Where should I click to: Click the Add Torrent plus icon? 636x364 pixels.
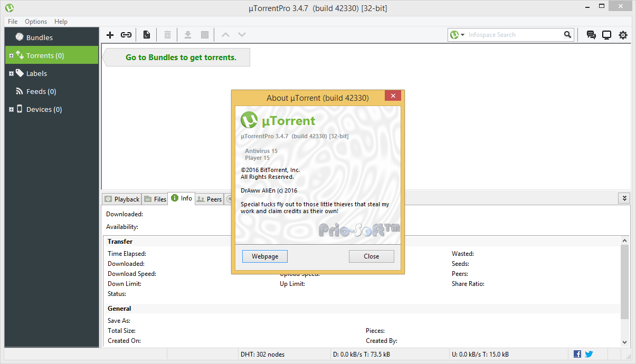[x=110, y=35]
